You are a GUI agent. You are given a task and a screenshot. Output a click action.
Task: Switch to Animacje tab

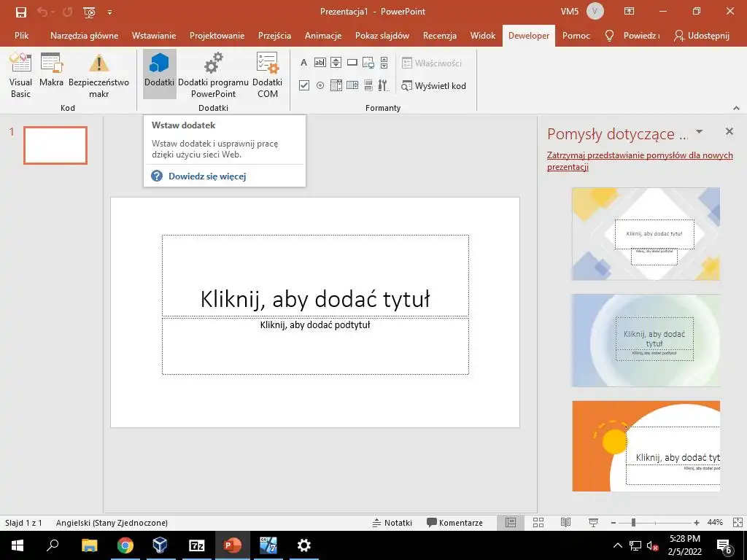(323, 35)
